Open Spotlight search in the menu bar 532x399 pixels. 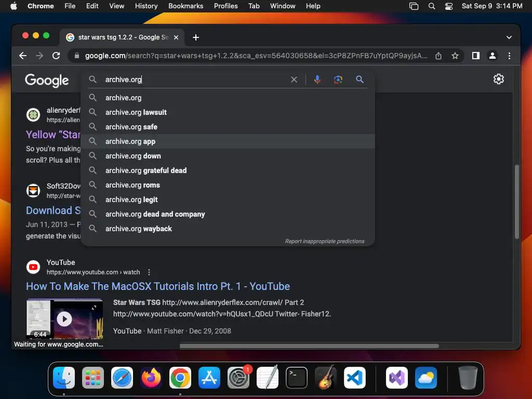[432, 6]
